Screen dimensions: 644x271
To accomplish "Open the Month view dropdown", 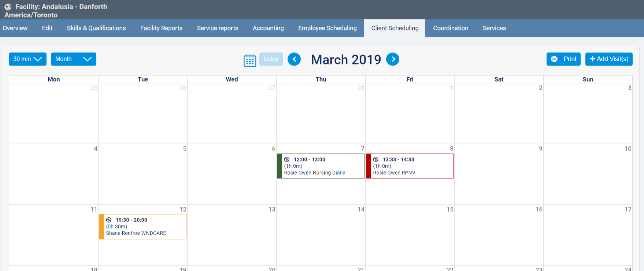I will tap(74, 59).
